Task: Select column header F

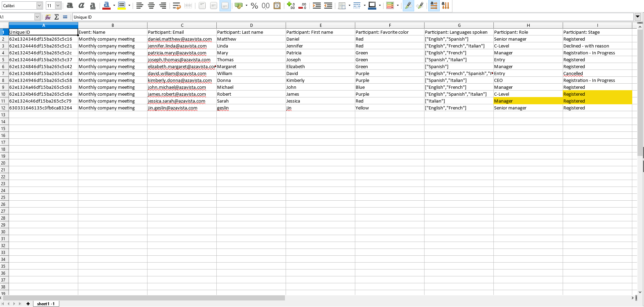Action: click(390, 25)
